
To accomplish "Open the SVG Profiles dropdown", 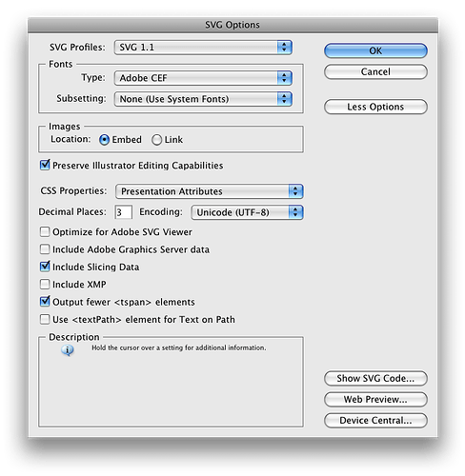I will click(203, 48).
